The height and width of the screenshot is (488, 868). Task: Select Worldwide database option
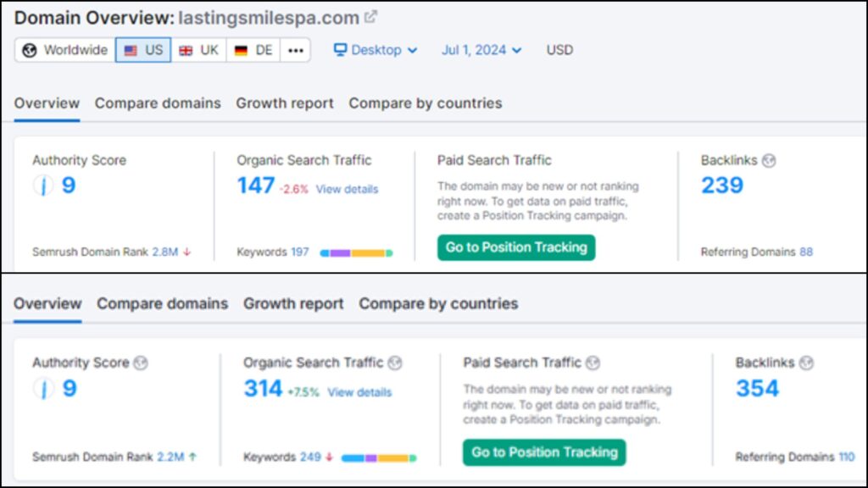tap(65, 50)
